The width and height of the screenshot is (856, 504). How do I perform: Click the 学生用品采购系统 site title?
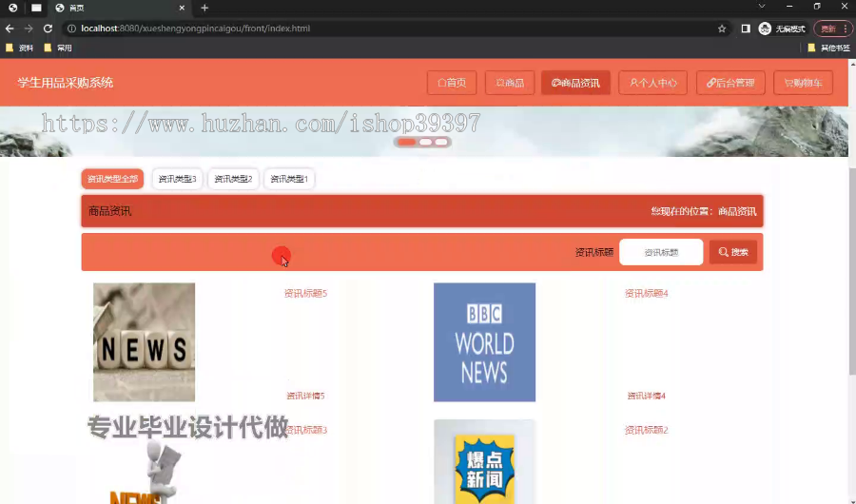point(66,83)
